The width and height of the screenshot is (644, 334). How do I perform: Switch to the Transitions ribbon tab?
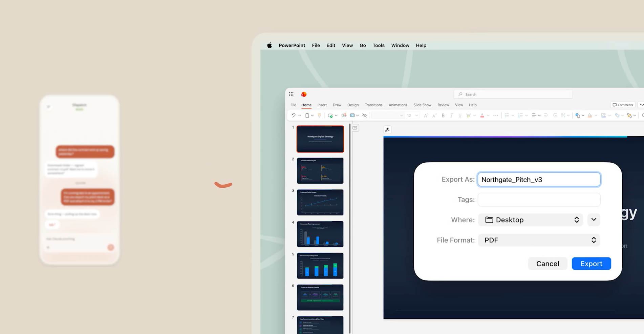pos(373,105)
